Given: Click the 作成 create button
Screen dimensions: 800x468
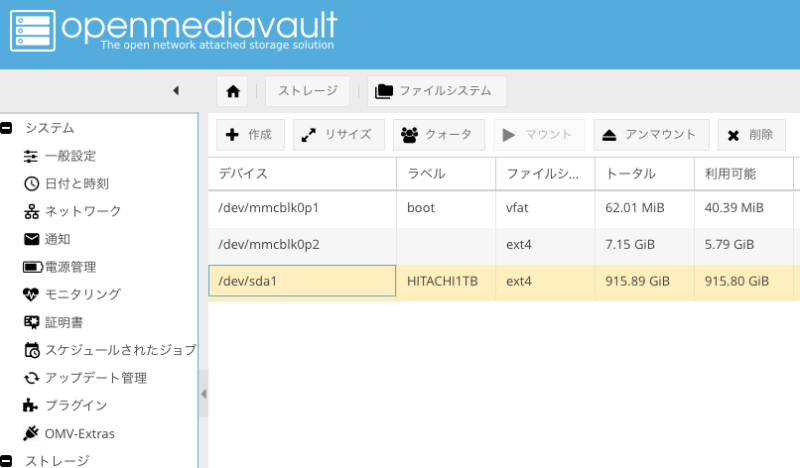Looking at the screenshot, I should click(250, 135).
